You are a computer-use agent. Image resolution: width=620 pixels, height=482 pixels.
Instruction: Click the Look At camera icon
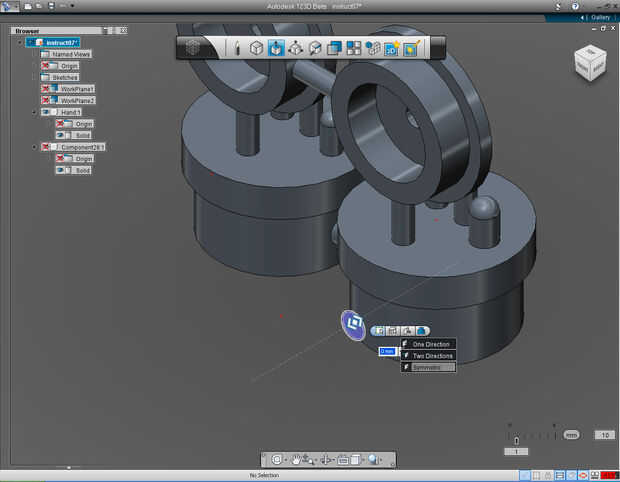point(343,459)
